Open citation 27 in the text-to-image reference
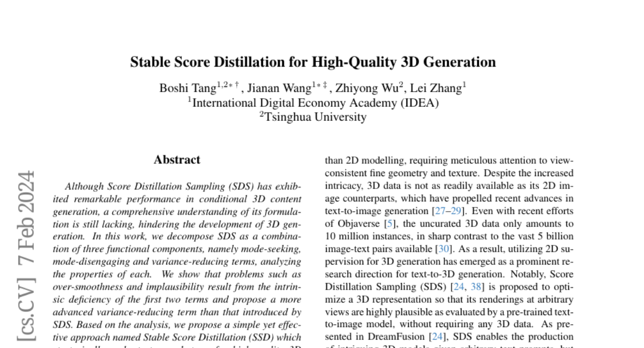644x348 pixels. pyautogui.click(x=440, y=211)
